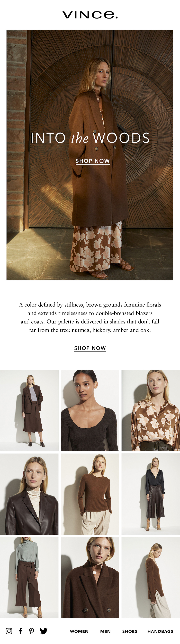Open the Facebook icon link
Screen dimensions: 180x644
click(20, 631)
